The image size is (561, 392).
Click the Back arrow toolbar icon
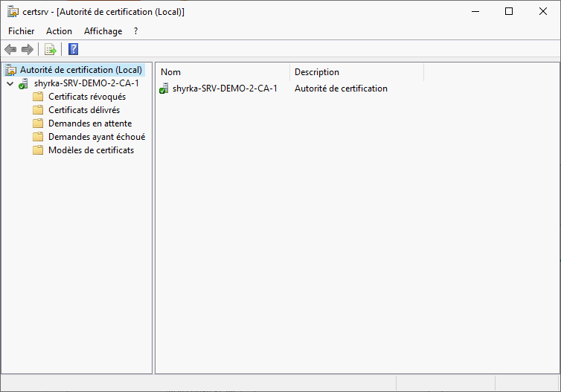click(10, 50)
